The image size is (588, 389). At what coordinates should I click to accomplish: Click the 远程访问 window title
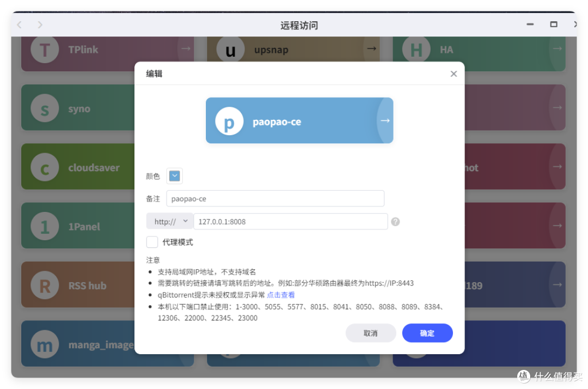tap(299, 25)
